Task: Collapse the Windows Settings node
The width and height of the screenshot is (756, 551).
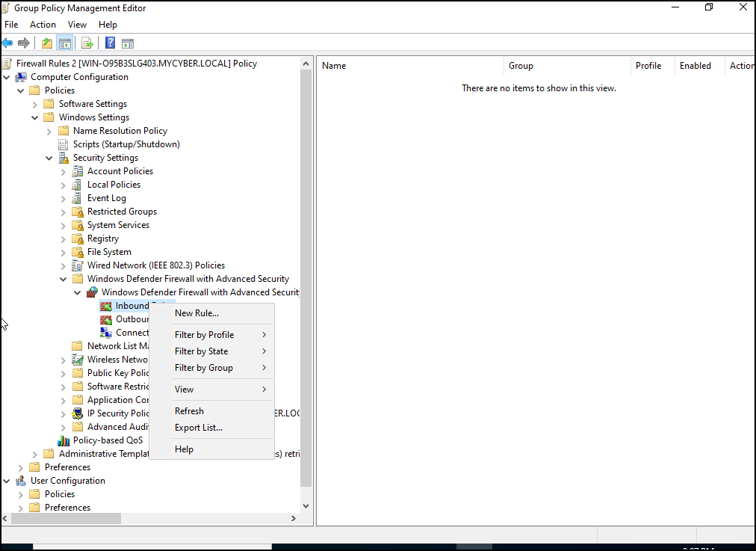Action: pos(34,117)
